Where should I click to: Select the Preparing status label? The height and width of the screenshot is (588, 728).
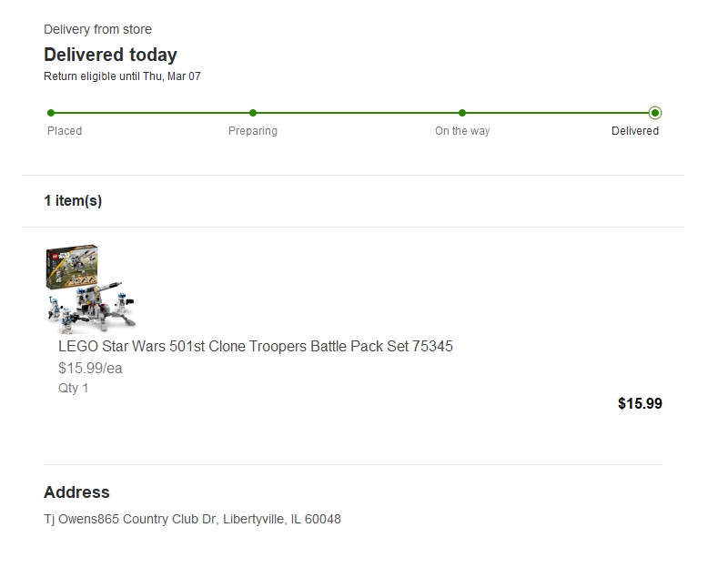click(x=253, y=131)
